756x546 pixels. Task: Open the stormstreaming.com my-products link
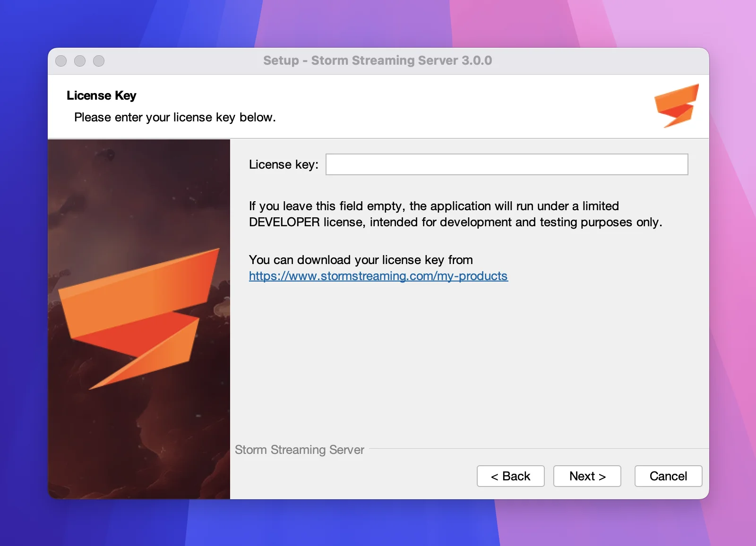pos(378,276)
